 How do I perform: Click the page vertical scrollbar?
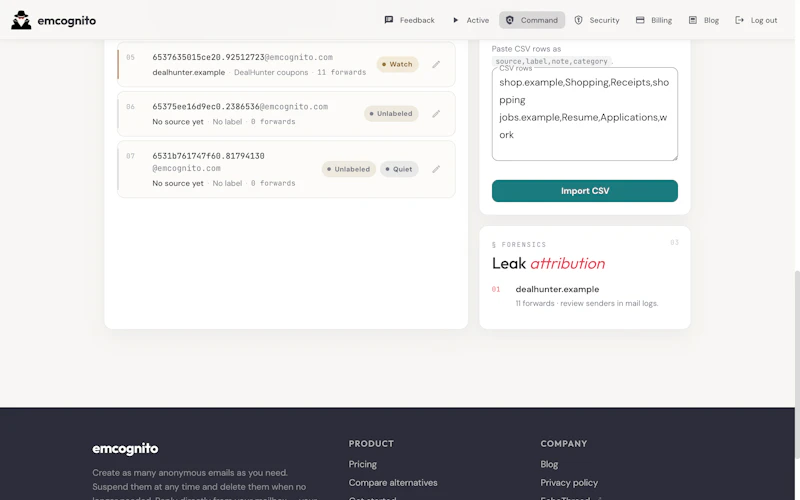797,365
